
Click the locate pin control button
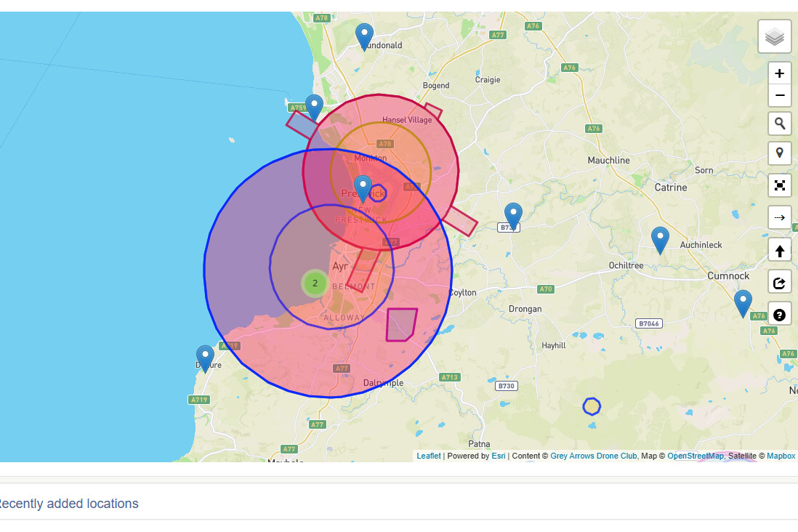[779, 153]
